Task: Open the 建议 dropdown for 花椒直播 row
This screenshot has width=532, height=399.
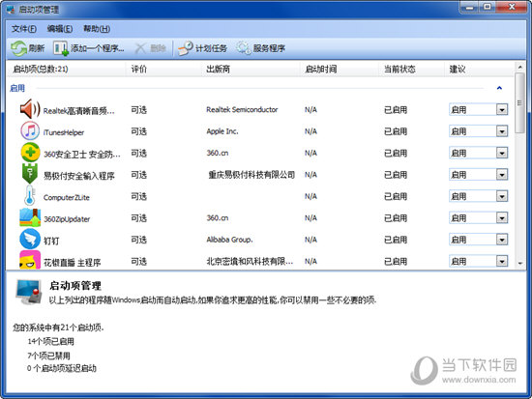Action: pos(501,262)
